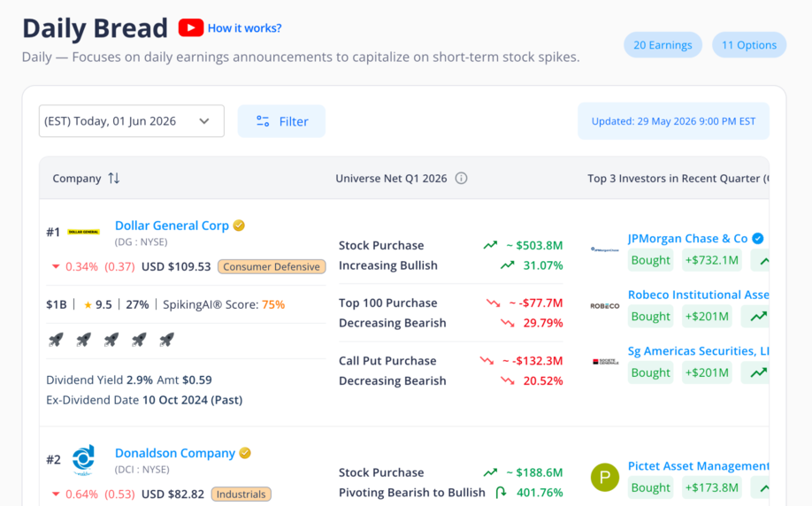Click Dollar General verified badge

(x=239, y=226)
